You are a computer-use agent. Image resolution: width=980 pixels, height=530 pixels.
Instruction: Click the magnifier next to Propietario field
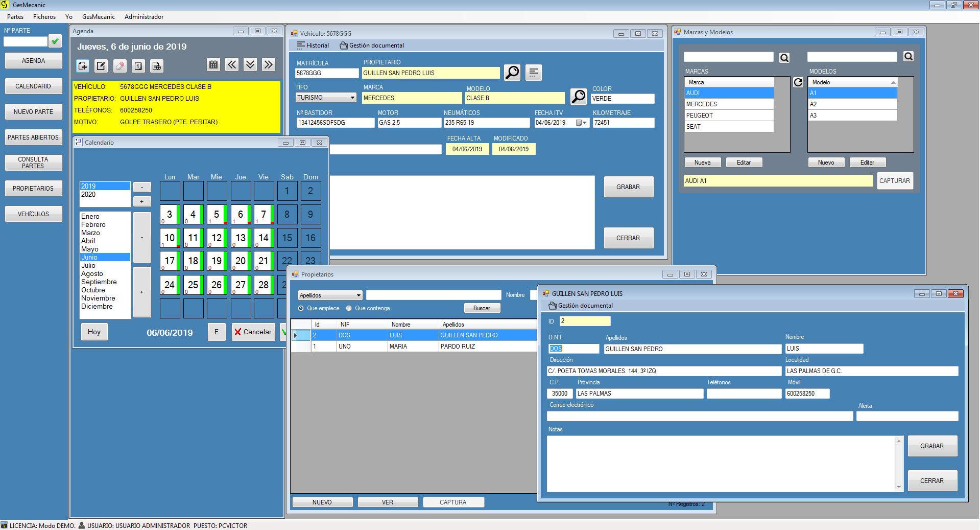pos(512,73)
